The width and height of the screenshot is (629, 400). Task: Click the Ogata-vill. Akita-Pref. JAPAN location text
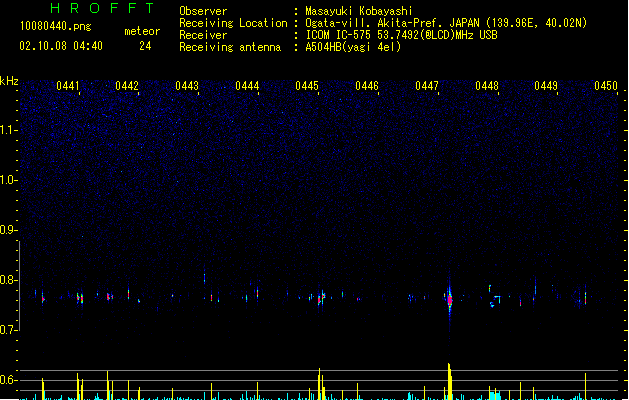[x=446, y=23]
